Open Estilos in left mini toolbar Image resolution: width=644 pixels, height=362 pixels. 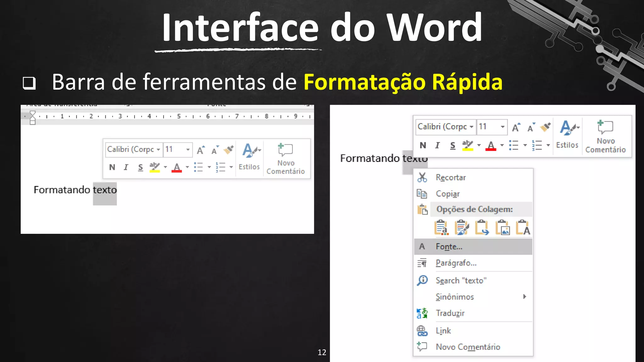pos(249,157)
